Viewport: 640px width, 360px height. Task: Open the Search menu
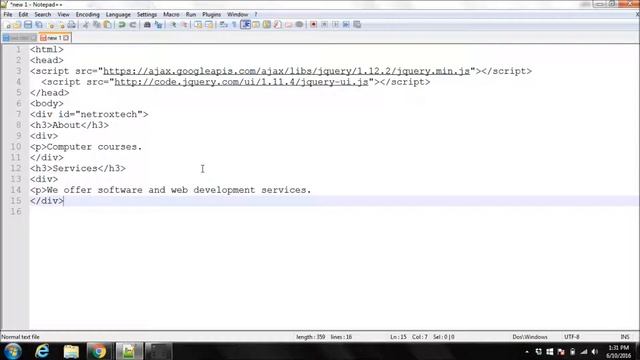click(42, 14)
